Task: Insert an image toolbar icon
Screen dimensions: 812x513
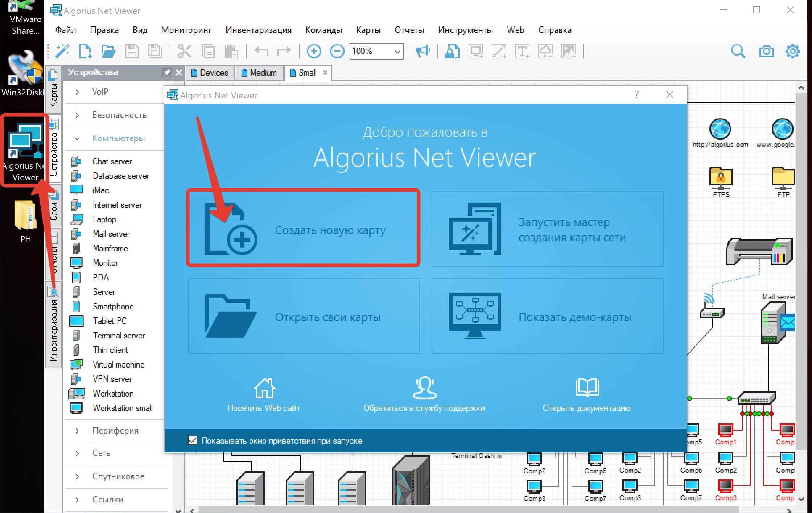Action: point(569,51)
